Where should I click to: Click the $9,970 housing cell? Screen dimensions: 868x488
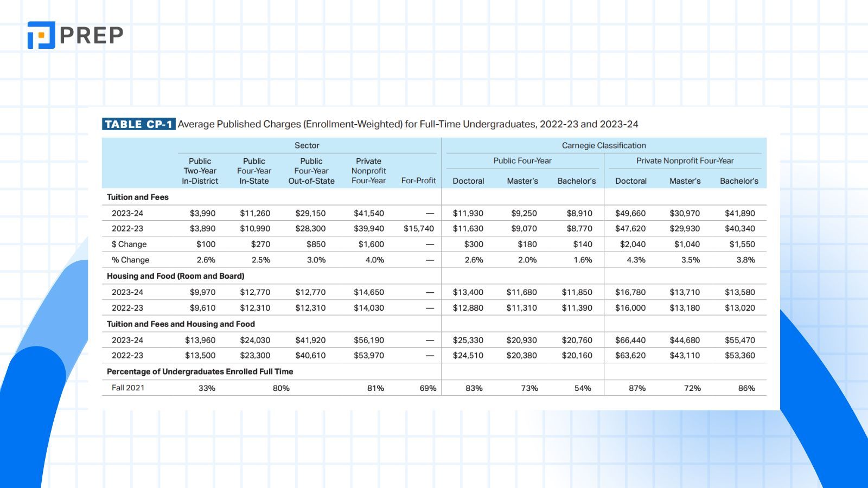point(202,292)
